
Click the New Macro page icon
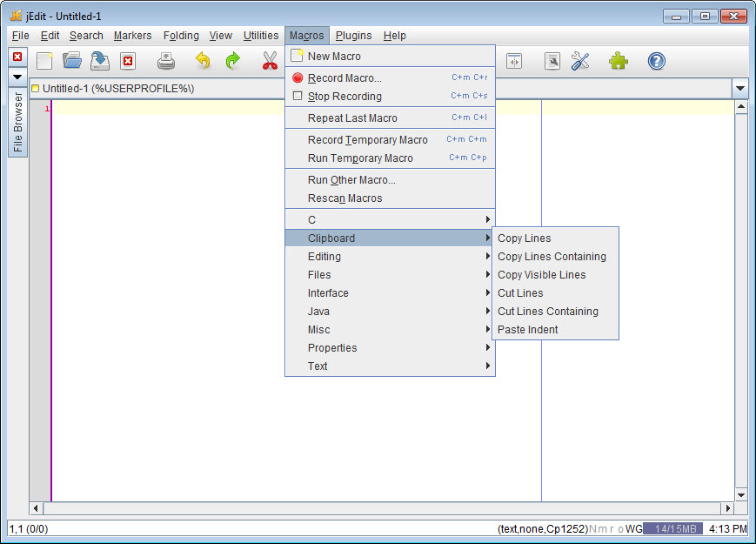coord(297,56)
